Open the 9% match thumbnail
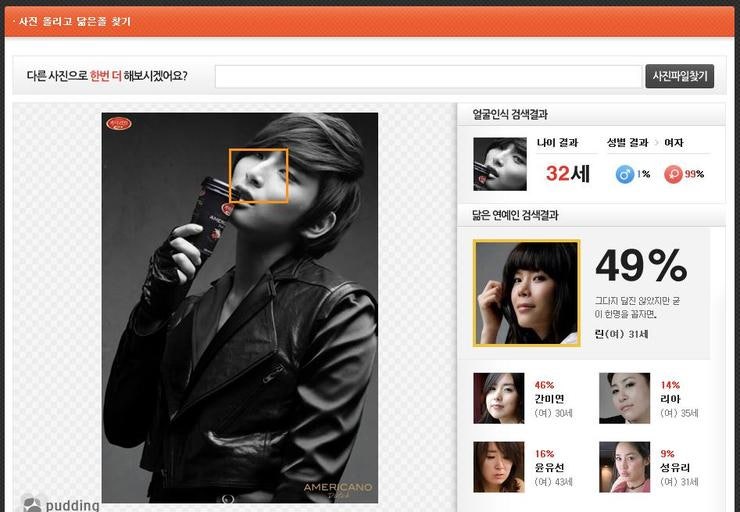The height and width of the screenshot is (512, 740). tap(624, 467)
